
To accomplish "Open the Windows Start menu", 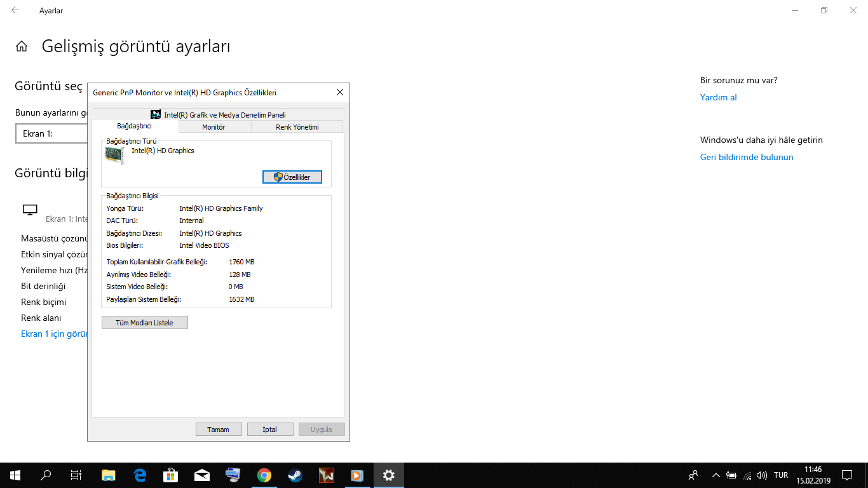I will click(15, 475).
